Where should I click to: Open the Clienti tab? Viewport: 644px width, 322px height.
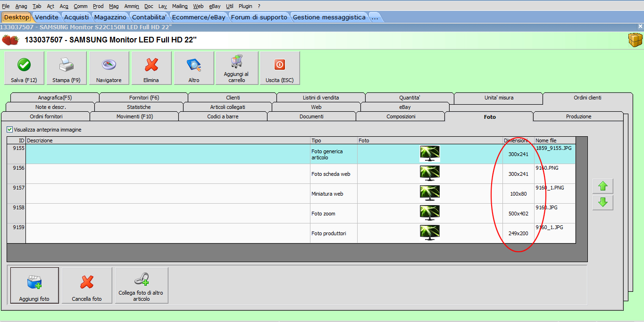click(233, 98)
